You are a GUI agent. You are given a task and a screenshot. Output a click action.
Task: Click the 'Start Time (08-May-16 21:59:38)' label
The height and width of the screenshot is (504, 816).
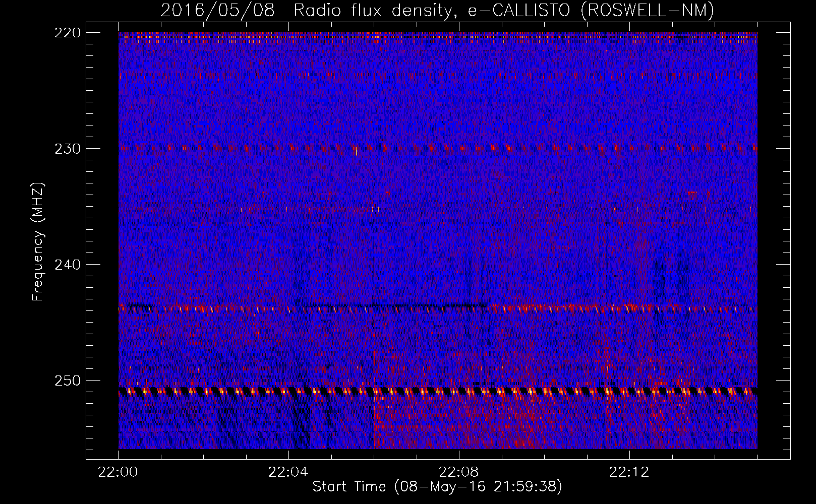[437, 487]
